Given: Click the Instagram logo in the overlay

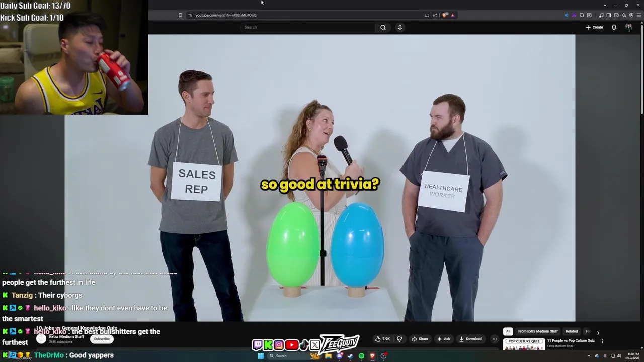Looking at the screenshot, I should pos(279,345).
